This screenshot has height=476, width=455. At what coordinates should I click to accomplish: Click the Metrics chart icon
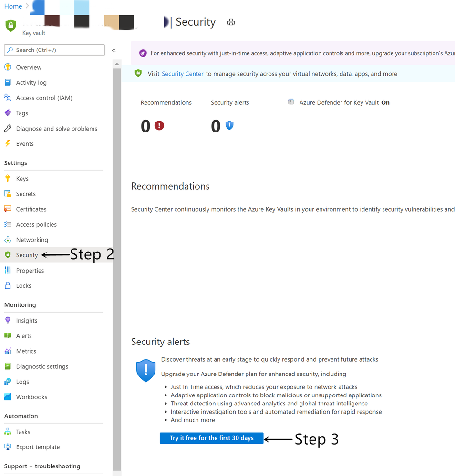(x=8, y=351)
